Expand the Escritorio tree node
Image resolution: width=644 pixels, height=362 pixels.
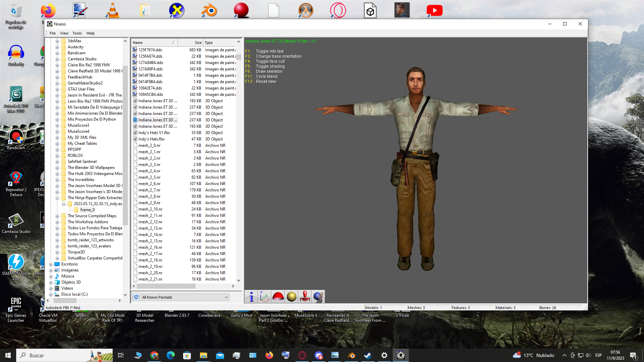pyautogui.click(x=51, y=264)
